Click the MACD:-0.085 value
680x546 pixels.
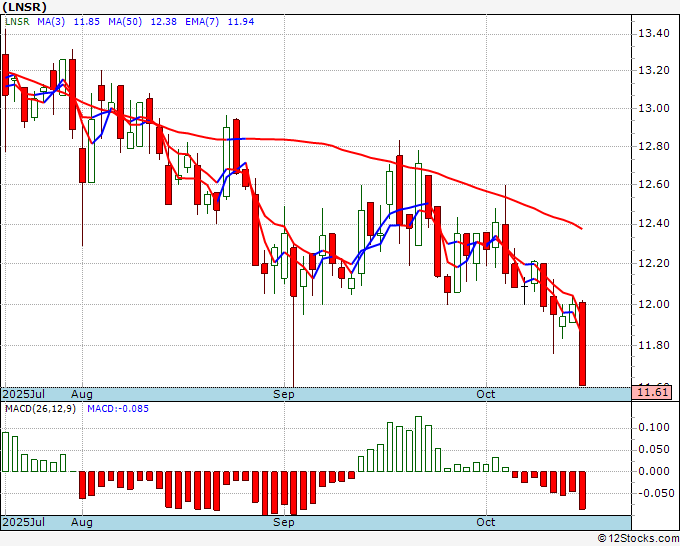(118, 409)
